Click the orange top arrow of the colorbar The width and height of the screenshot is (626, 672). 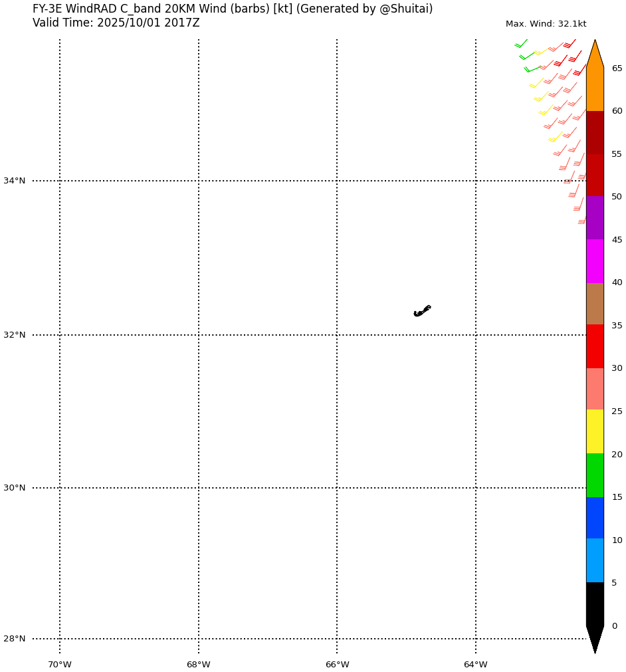[x=595, y=55]
